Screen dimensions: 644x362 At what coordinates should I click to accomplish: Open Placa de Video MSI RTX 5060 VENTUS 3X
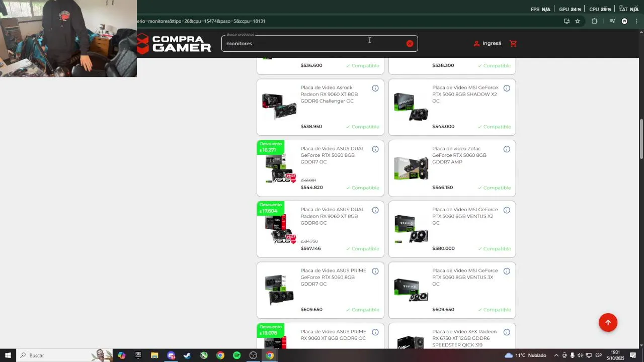(x=465, y=277)
